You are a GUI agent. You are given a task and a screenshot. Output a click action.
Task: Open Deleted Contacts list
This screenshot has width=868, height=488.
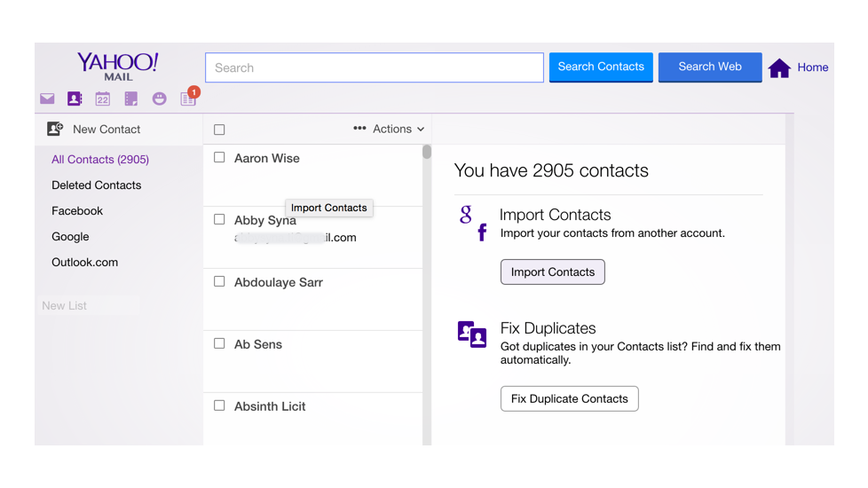pos(97,185)
